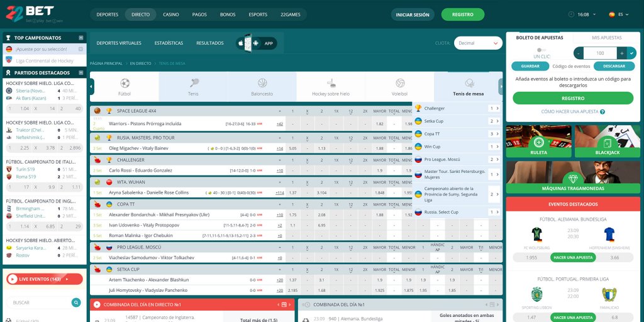Open the RESULTADOS link
Viewport: 644px width, 322px height.
210,43
